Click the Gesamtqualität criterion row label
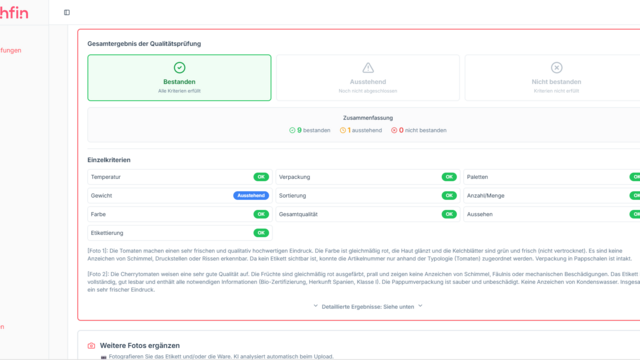Viewport: 640px width, 360px height. [298, 214]
